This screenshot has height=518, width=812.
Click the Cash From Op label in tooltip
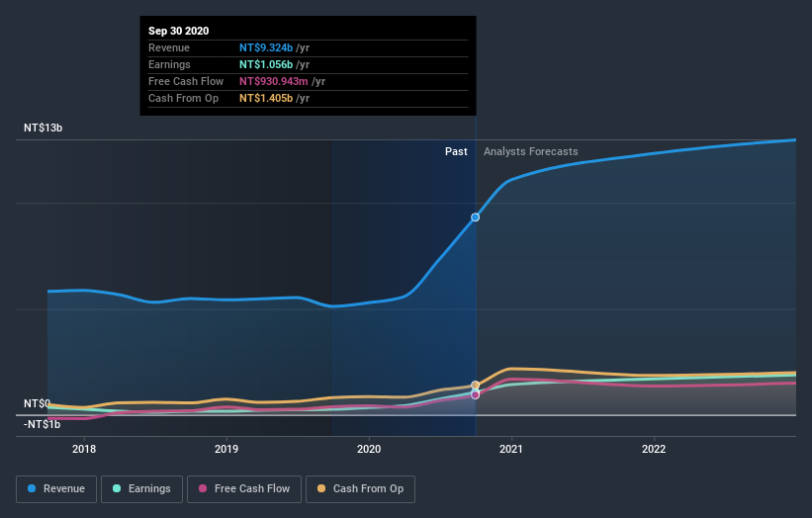[x=183, y=98]
